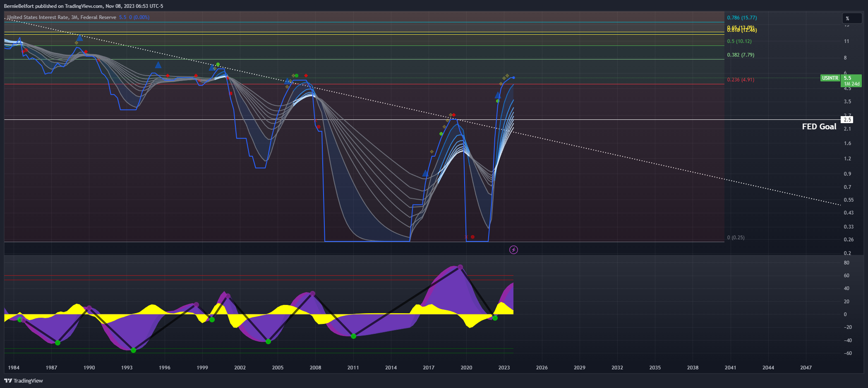Click the 2002 label on time axis
The height and width of the screenshot is (388, 868).
point(240,368)
